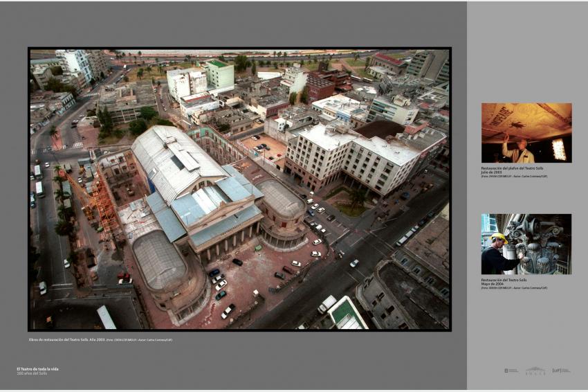Click the 'Restauración del Teatro Solís' caption above Mayo 2004

pyautogui.click(x=504, y=280)
